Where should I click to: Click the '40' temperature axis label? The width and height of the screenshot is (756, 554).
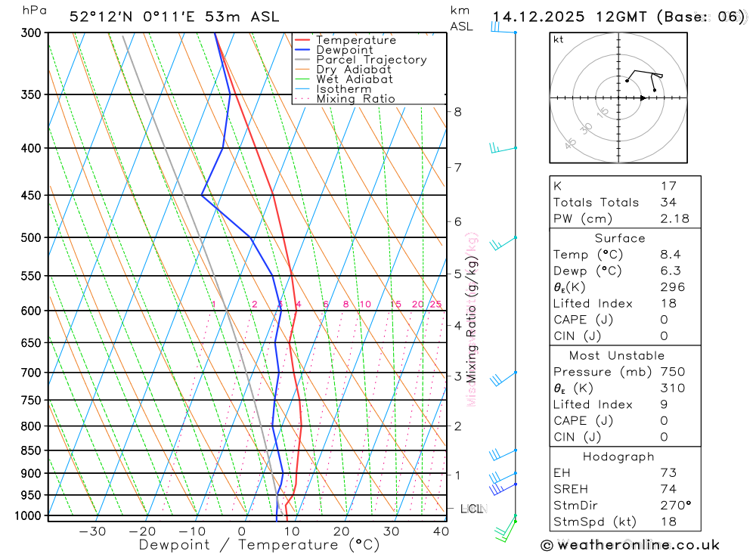[x=442, y=531]
